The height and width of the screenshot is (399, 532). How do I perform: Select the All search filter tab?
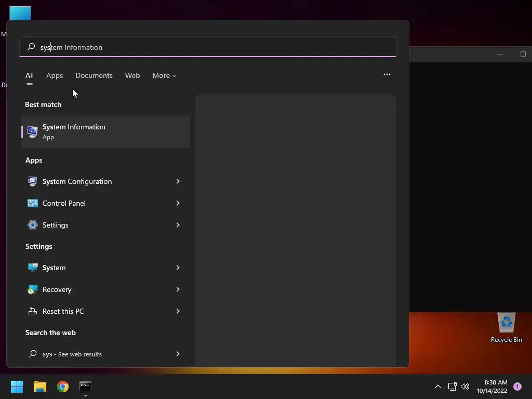click(x=30, y=75)
